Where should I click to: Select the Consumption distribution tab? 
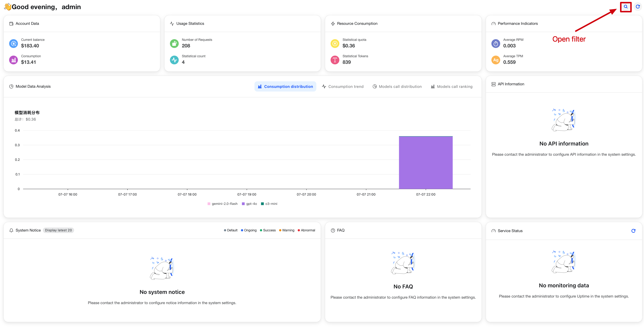tap(285, 86)
